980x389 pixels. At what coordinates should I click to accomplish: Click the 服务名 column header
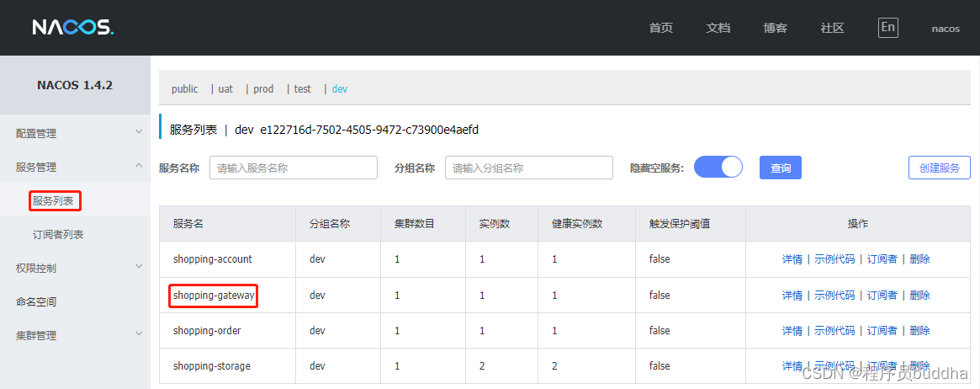[188, 223]
